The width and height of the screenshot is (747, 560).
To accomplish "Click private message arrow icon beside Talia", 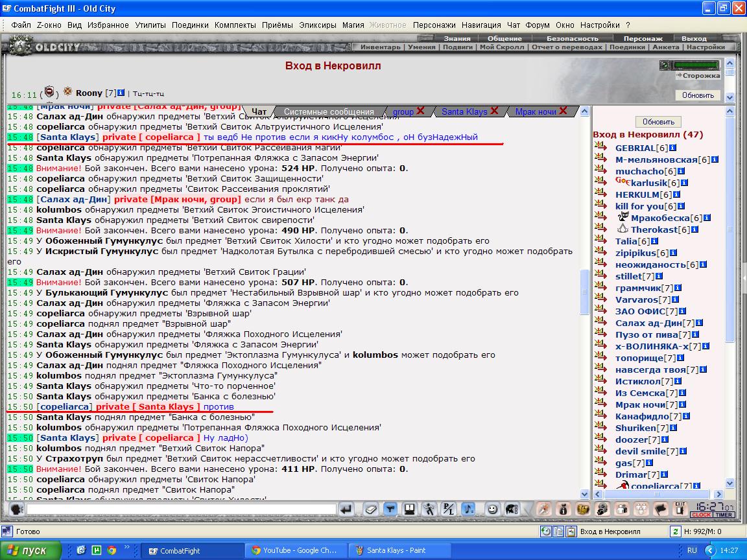I will coord(601,241).
